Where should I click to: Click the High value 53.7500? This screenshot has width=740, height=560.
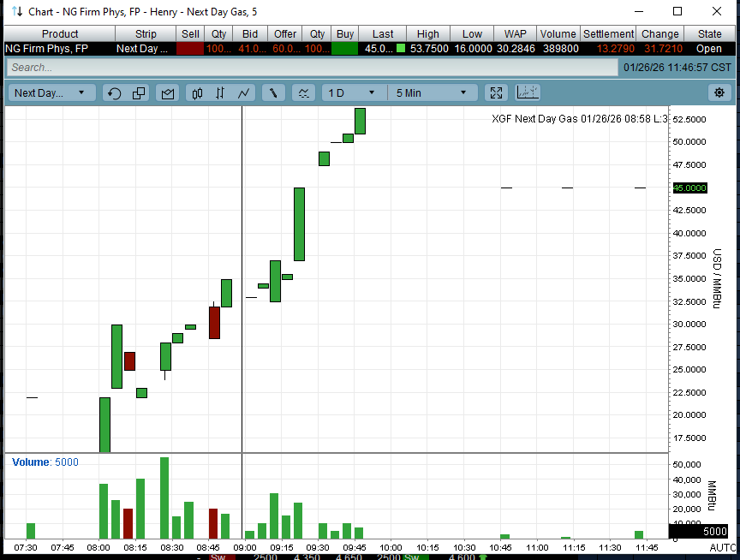pyautogui.click(x=429, y=49)
